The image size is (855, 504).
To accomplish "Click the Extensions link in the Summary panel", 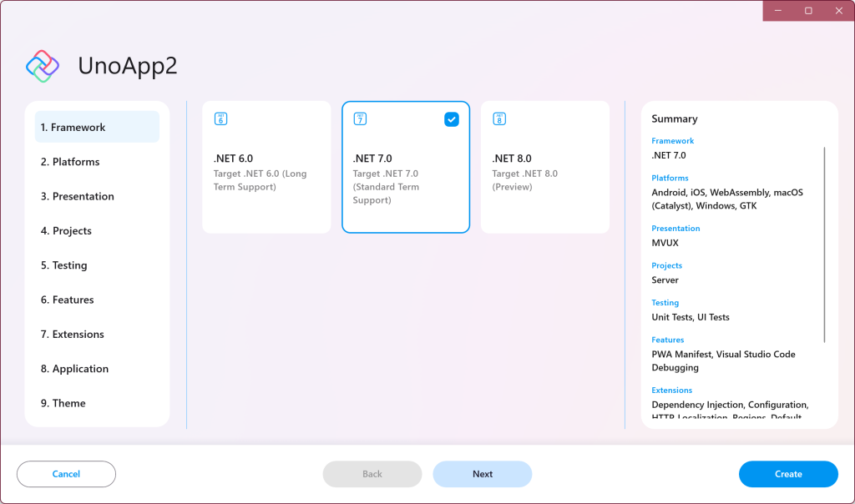I will coord(672,391).
